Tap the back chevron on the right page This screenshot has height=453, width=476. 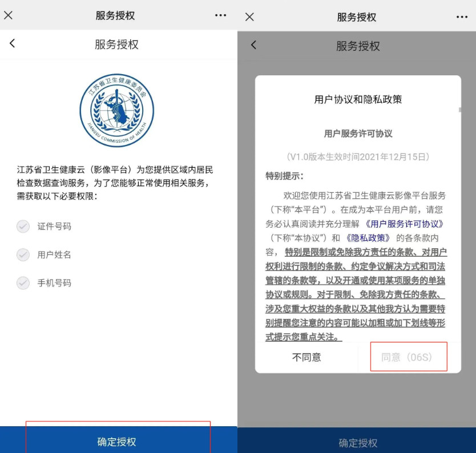pos(253,45)
